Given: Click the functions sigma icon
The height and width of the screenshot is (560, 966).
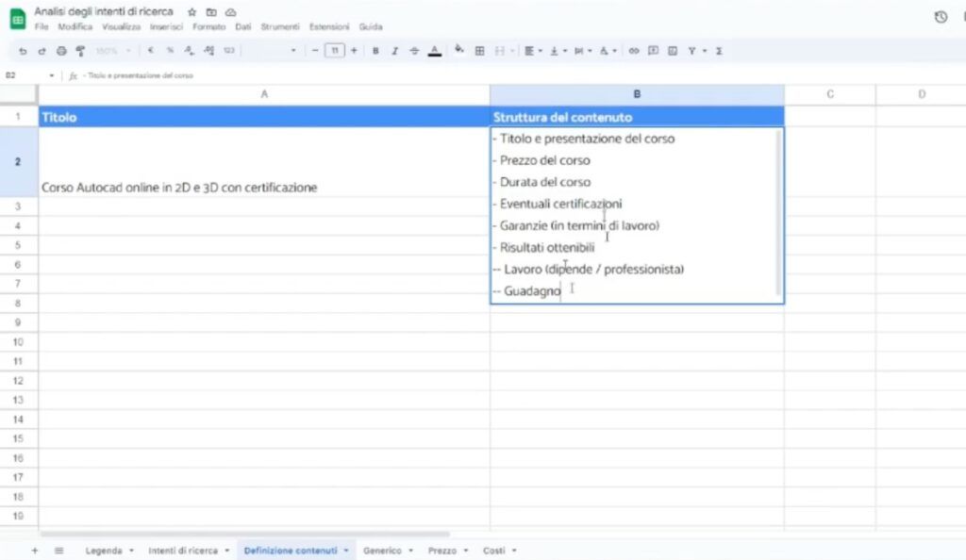Looking at the screenshot, I should click(x=718, y=51).
